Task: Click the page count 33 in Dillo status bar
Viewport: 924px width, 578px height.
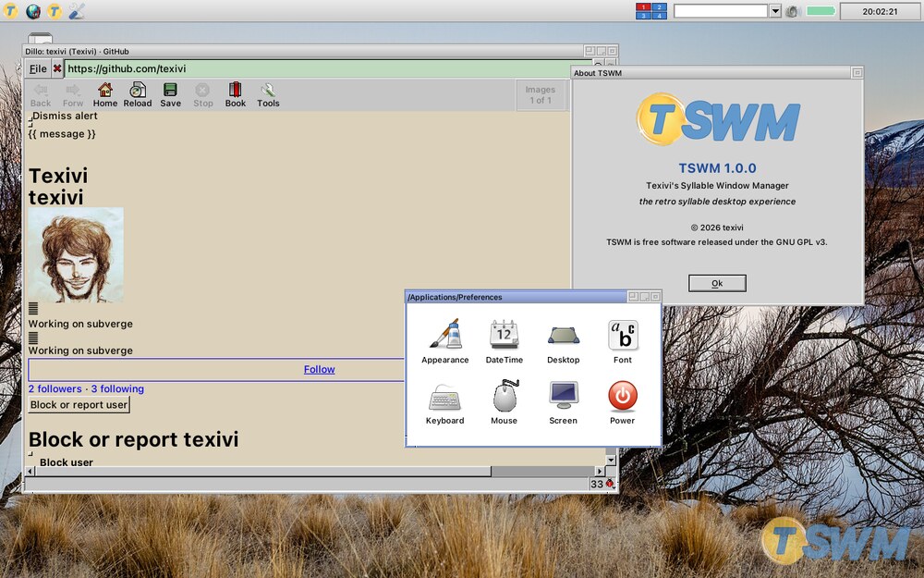Action: [x=596, y=484]
